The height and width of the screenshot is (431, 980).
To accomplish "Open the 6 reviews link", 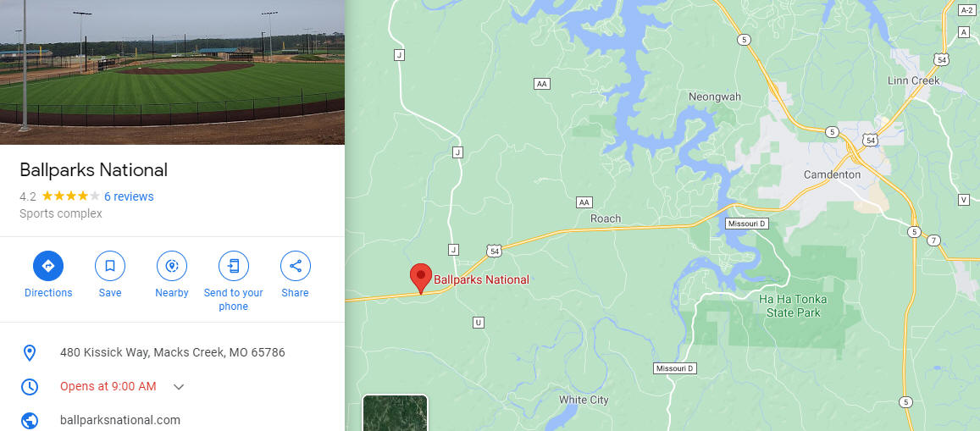I will click(129, 196).
